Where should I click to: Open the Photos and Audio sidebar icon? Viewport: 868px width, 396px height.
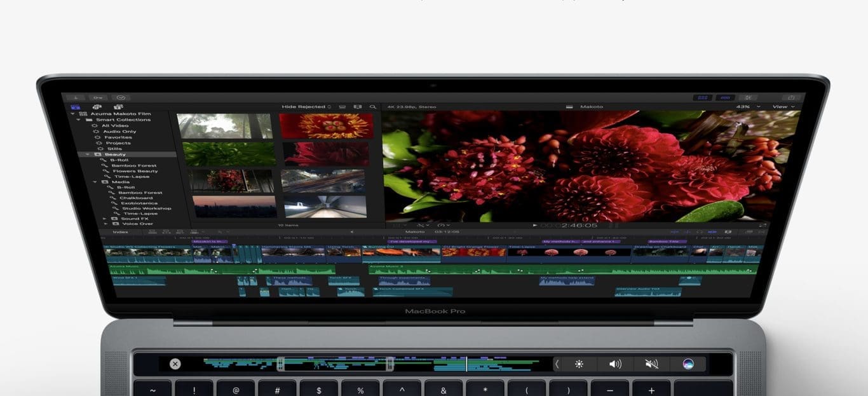point(97,107)
